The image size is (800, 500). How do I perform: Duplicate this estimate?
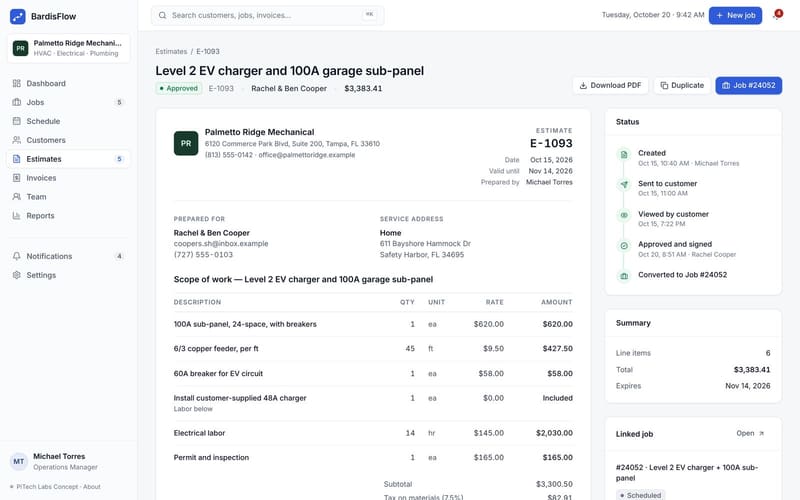pos(682,85)
